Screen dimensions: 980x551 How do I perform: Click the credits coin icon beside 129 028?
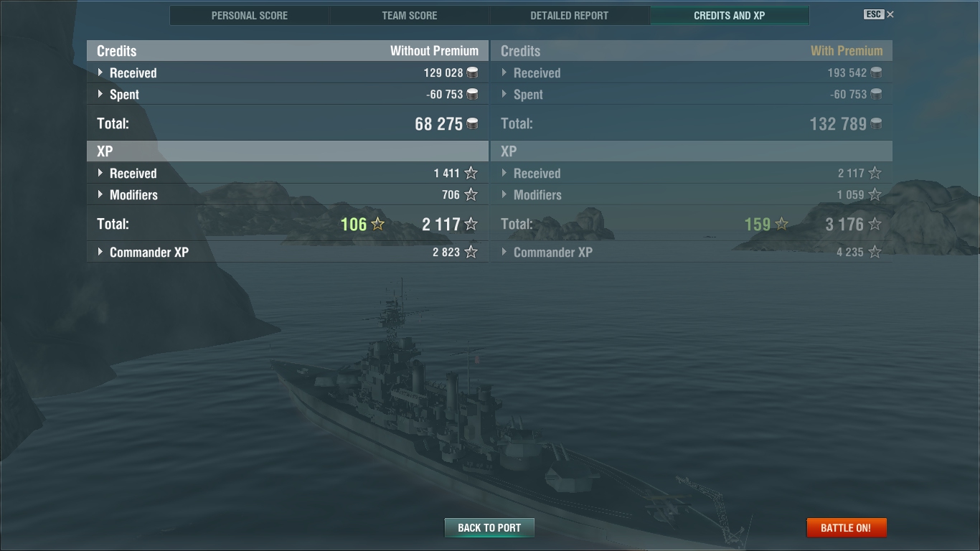[472, 72]
